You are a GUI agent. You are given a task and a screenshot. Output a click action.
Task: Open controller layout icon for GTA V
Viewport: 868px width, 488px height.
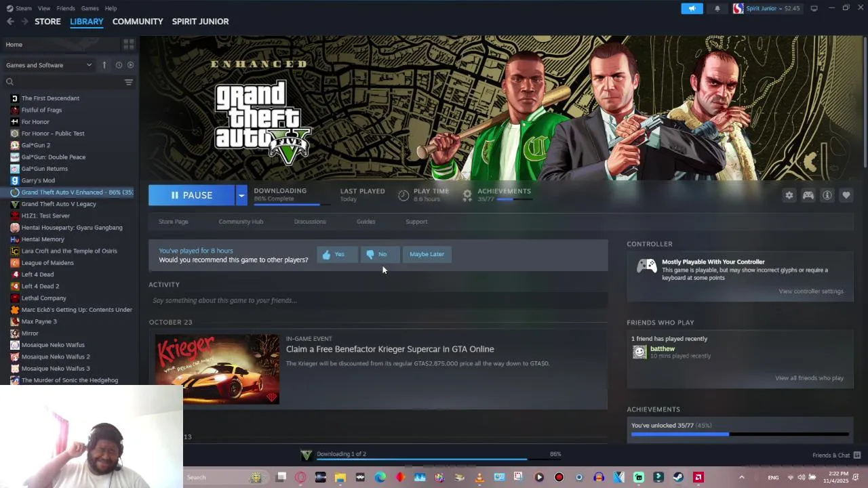point(808,195)
